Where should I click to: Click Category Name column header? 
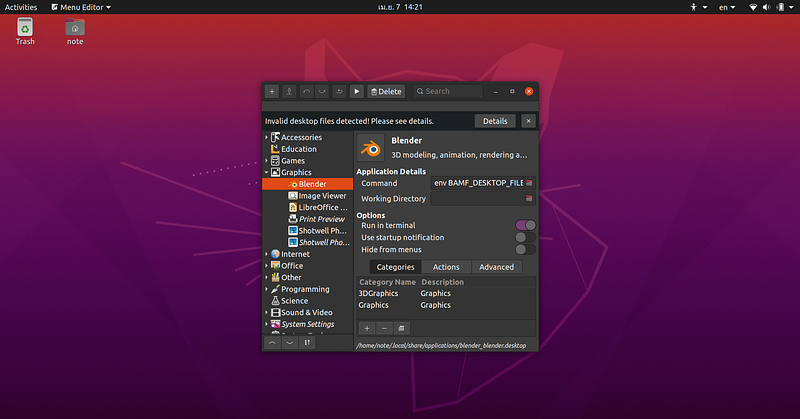(x=387, y=282)
